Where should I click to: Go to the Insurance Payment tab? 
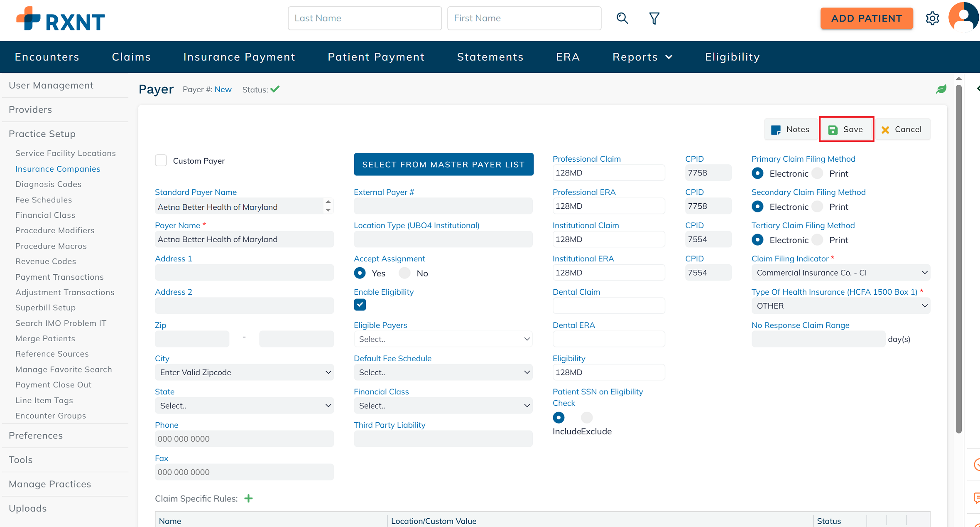(x=239, y=57)
